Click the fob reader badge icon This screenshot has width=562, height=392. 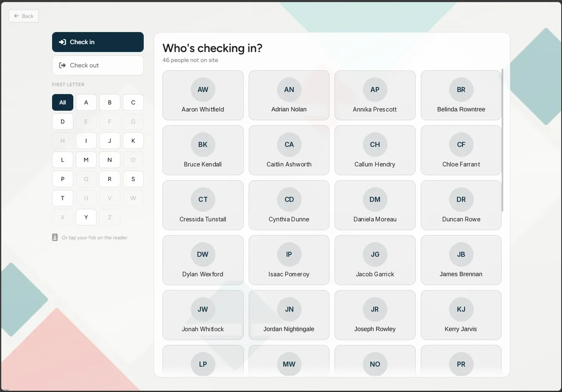point(55,237)
